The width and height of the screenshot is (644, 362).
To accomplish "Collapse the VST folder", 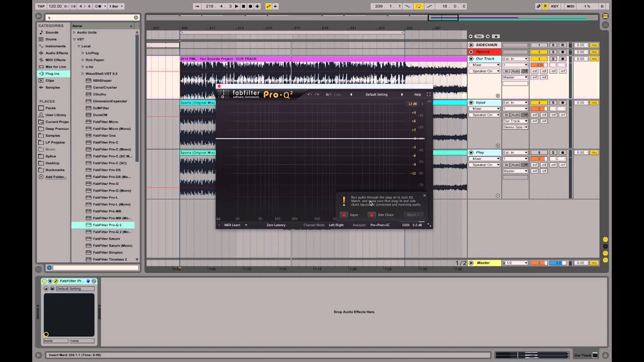I will (x=74, y=39).
